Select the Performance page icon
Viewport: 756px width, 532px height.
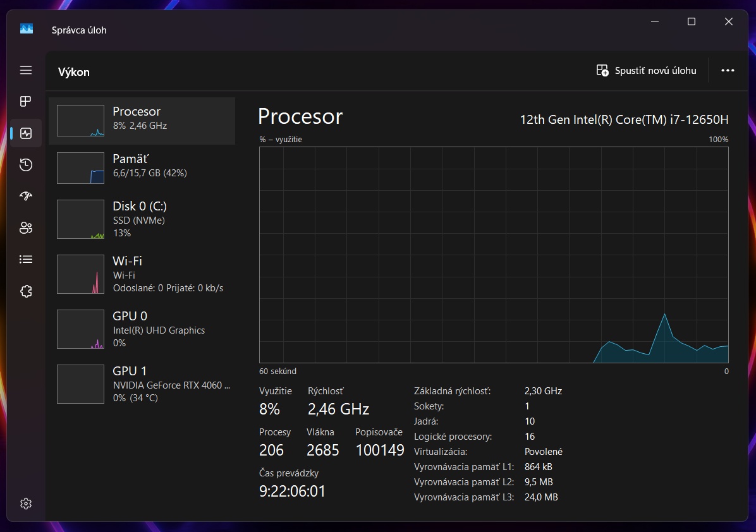pyautogui.click(x=26, y=133)
